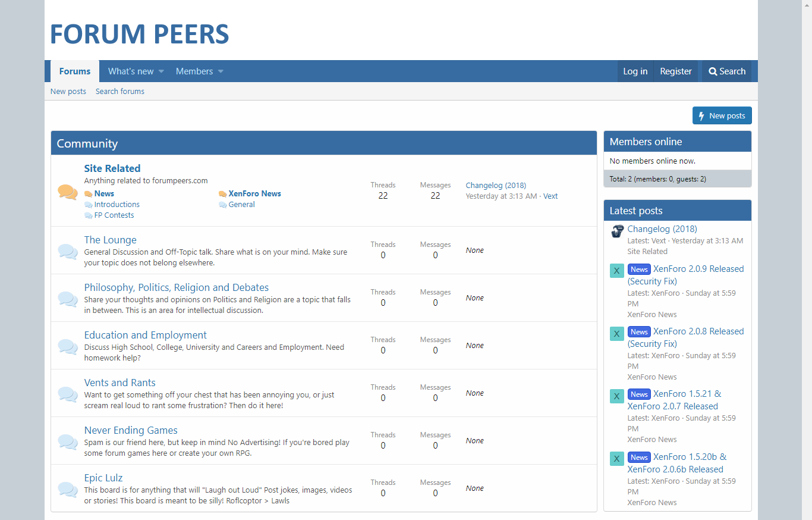Open the Members menu item
812x520 pixels.
194,71
